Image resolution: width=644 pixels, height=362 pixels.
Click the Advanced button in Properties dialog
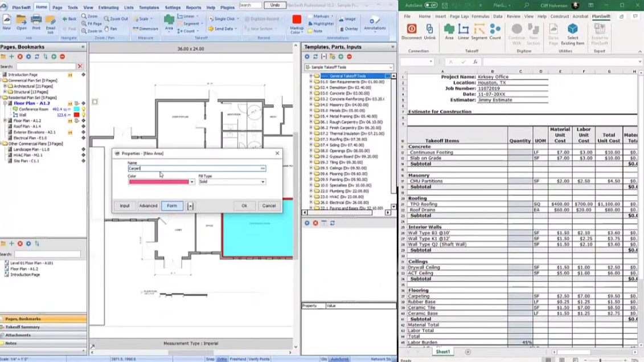[x=148, y=206]
